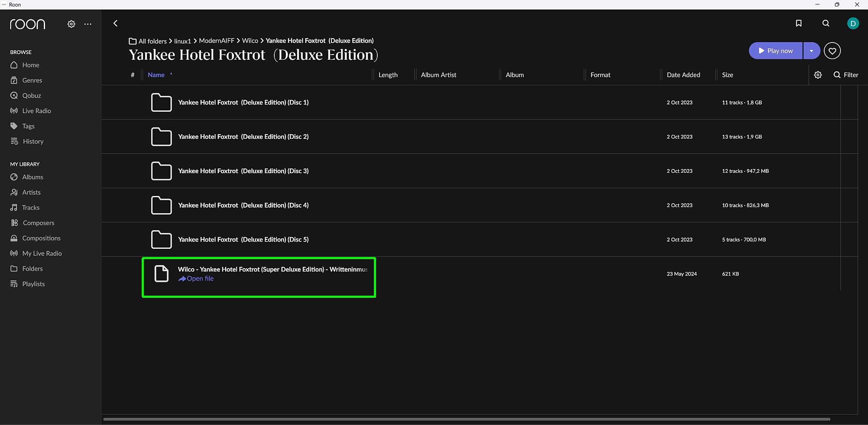
Task: Sort by the Album column header
Action: [x=515, y=75]
